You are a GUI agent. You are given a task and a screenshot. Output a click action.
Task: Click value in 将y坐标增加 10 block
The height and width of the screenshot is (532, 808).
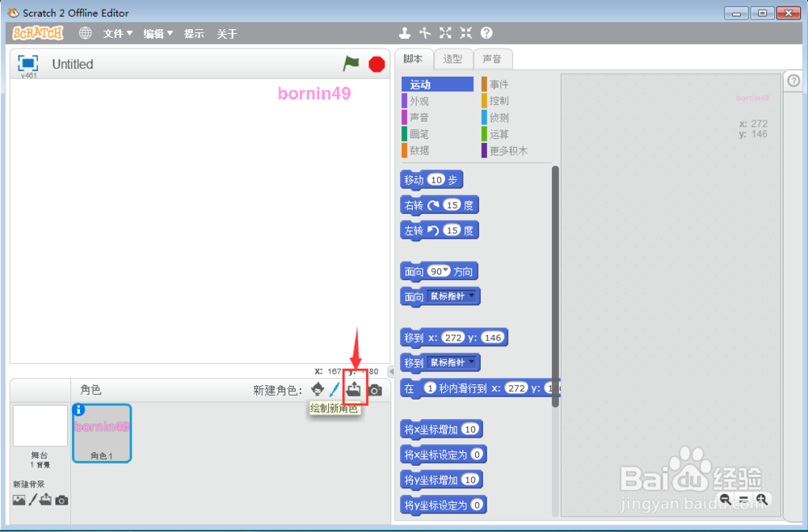(x=470, y=480)
